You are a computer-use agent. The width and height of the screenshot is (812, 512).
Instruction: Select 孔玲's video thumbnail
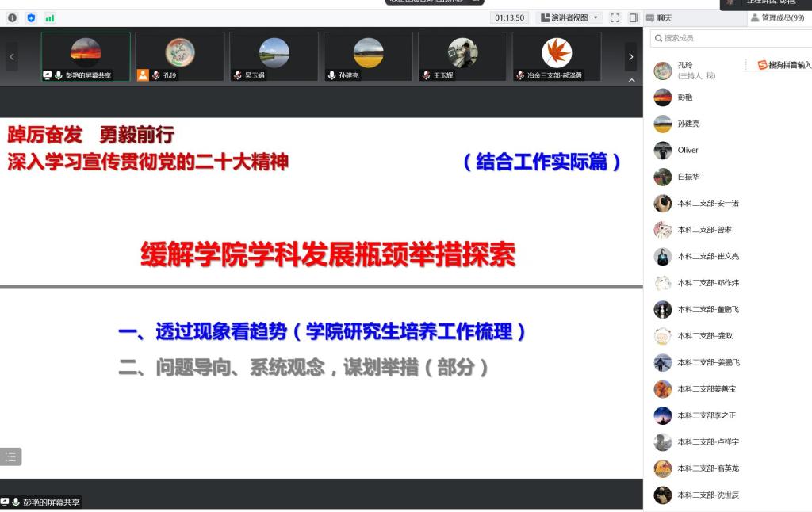(180, 55)
